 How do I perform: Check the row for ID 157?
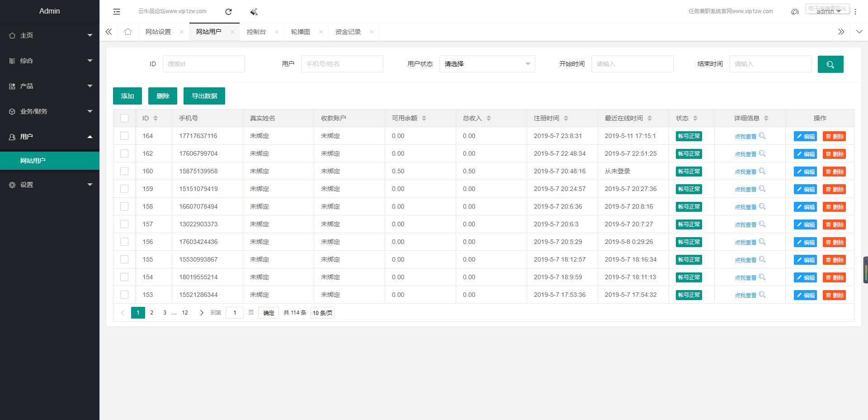click(x=124, y=224)
